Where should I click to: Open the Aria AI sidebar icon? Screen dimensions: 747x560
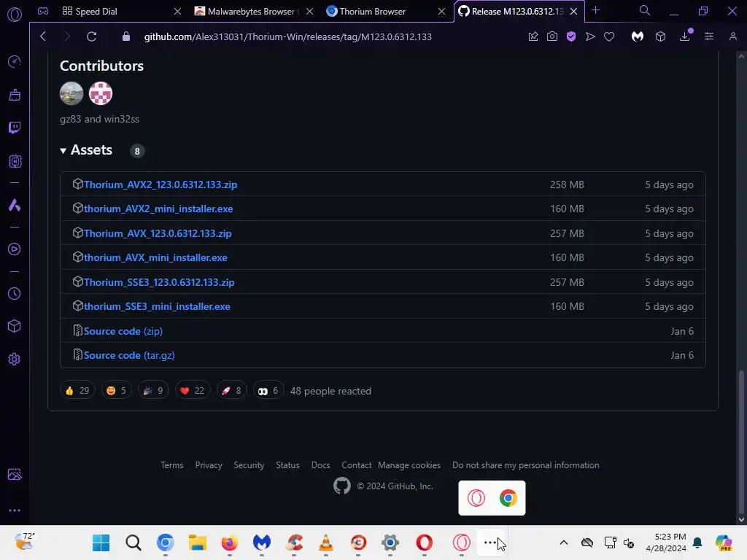[x=15, y=205]
